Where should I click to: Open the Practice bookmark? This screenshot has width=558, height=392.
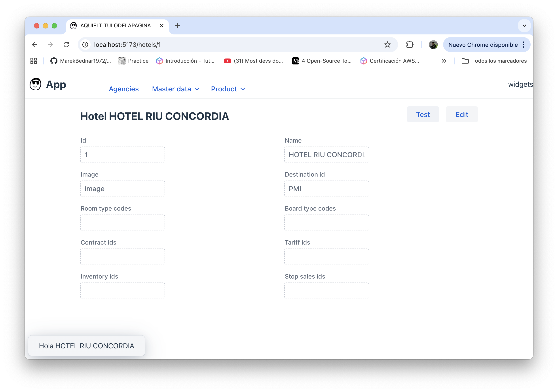point(133,61)
